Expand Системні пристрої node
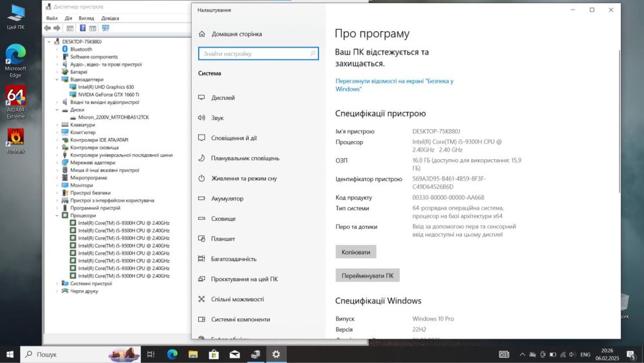 57,283
